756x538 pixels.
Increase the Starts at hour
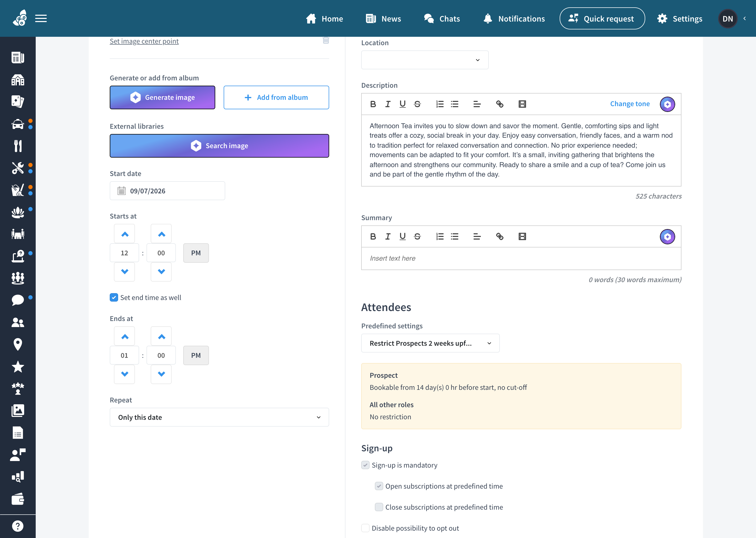(x=124, y=234)
